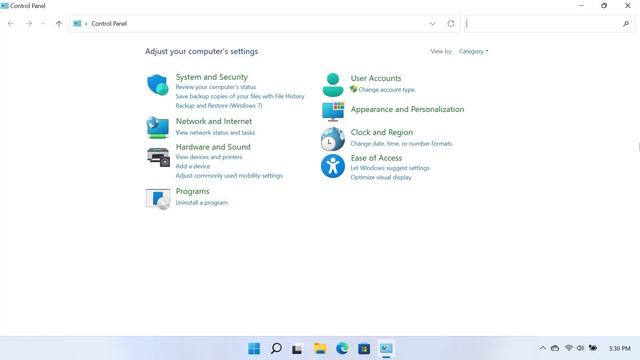Click Optimize visual display link
The image size is (640, 360).
pos(381,178)
